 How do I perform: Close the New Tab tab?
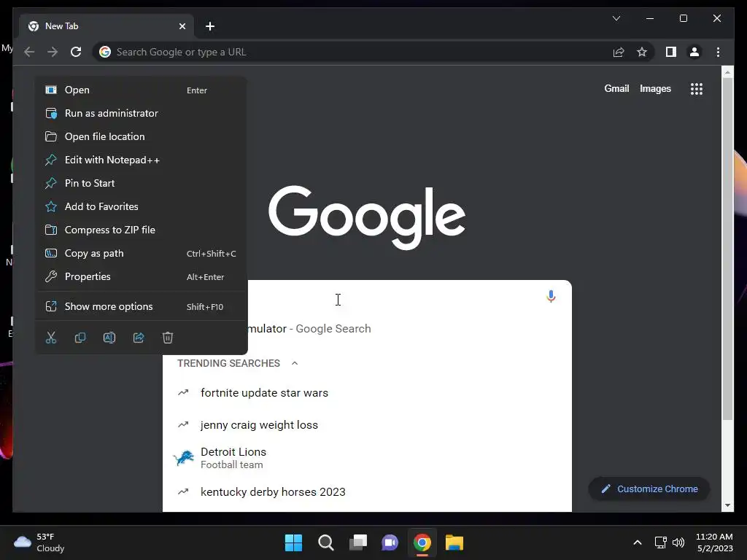click(182, 26)
